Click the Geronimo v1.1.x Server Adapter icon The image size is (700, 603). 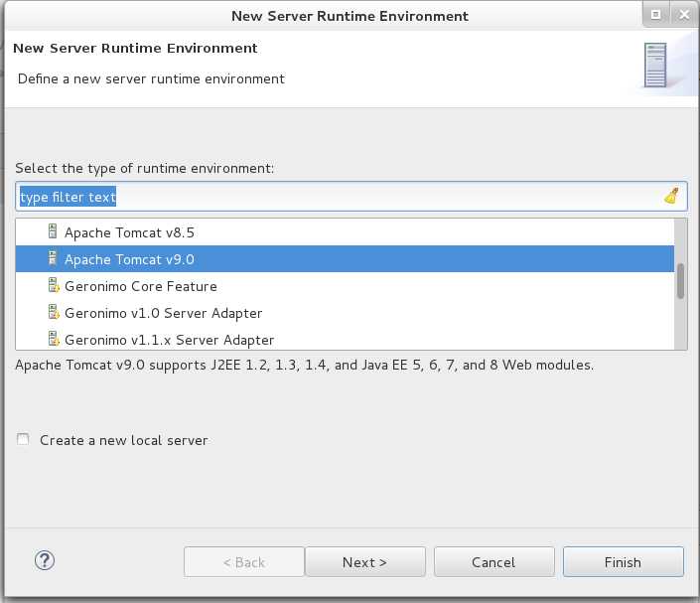click(x=54, y=339)
